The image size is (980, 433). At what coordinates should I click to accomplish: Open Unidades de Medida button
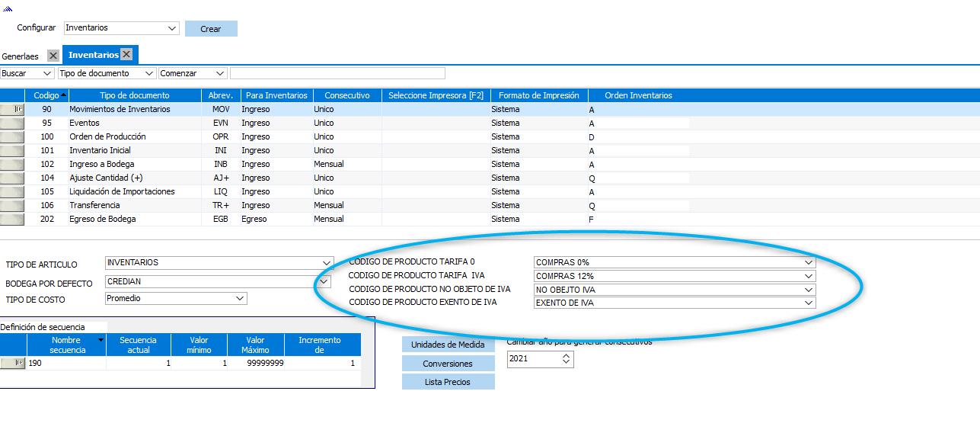click(448, 345)
